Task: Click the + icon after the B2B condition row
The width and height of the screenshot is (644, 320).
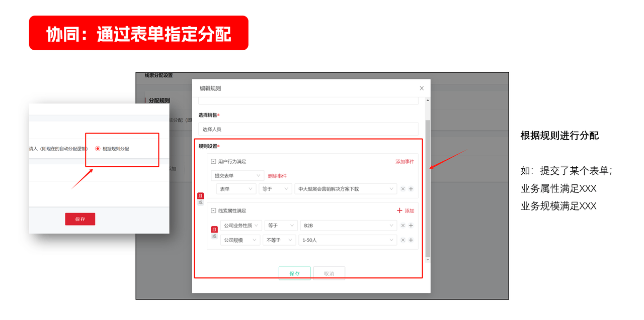Action: point(411,226)
